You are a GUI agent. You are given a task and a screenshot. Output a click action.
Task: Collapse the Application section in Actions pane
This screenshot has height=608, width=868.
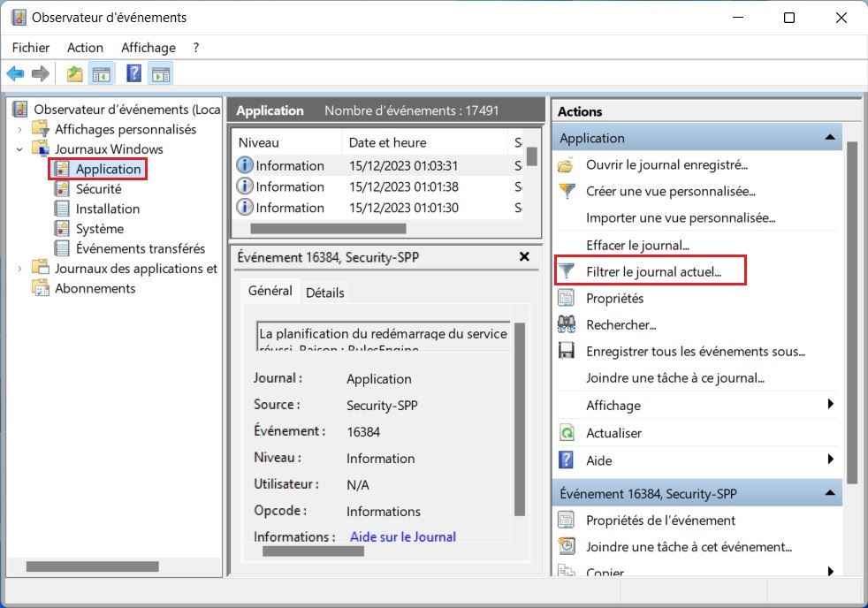pyautogui.click(x=829, y=138)
